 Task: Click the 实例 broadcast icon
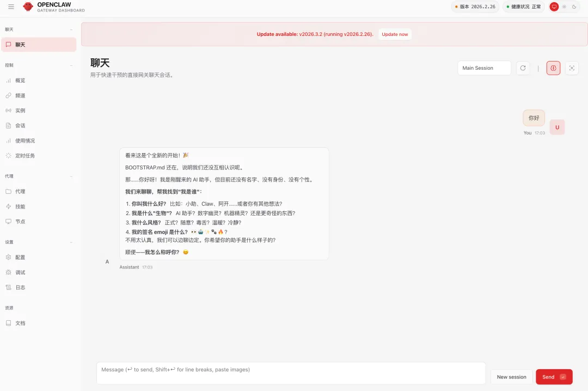tap(8, 111)
